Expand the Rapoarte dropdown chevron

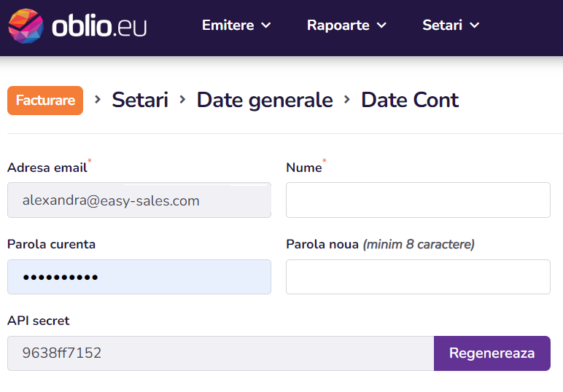(x=381, y=26)
